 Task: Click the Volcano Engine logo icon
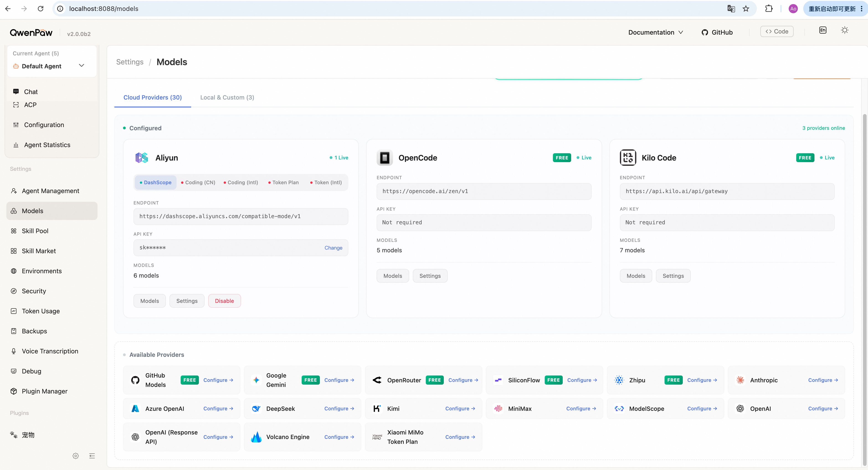256,437
